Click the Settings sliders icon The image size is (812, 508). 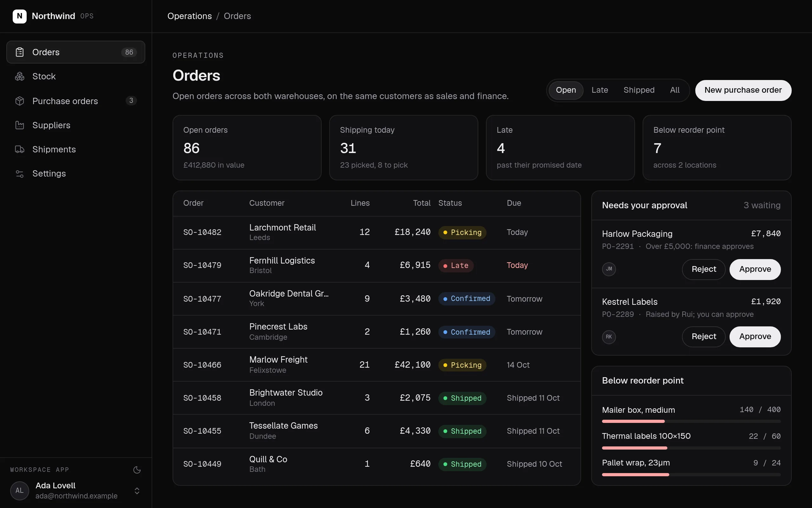19,173
